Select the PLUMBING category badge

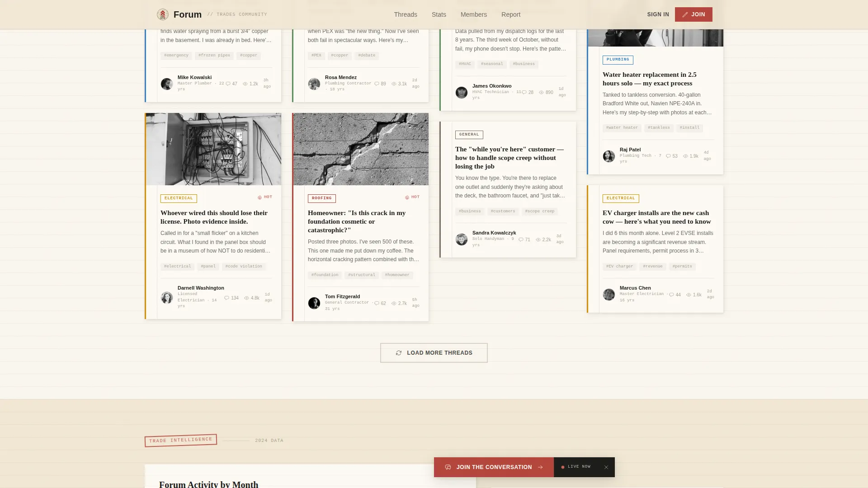click(618, 60)
